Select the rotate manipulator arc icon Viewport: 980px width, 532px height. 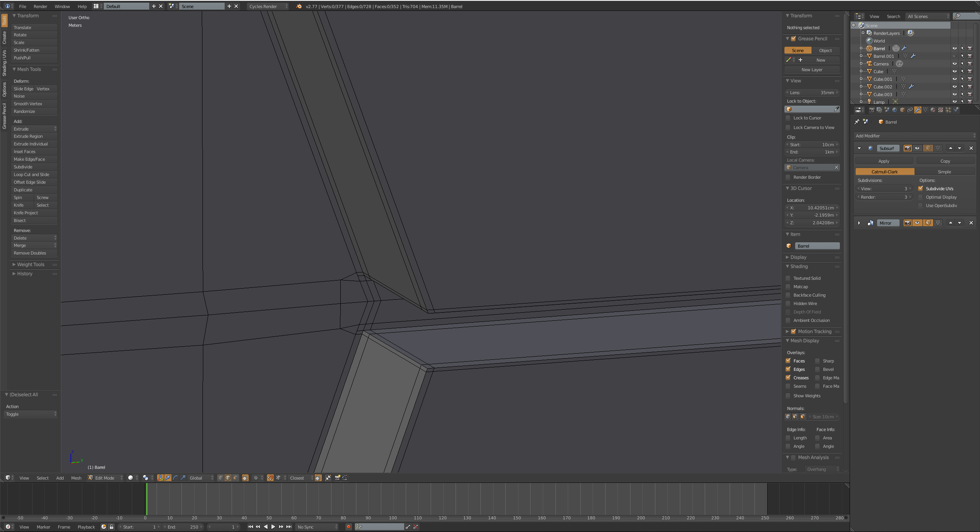pos(175,478)
